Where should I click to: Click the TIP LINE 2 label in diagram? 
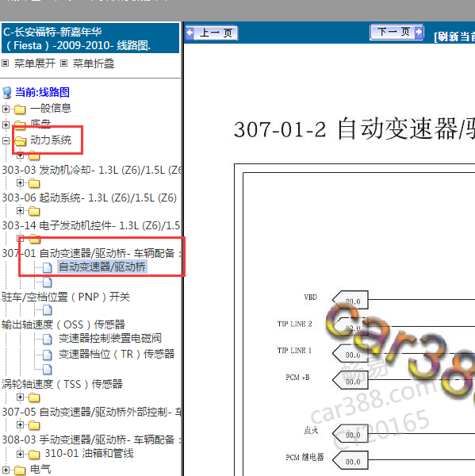294,324
